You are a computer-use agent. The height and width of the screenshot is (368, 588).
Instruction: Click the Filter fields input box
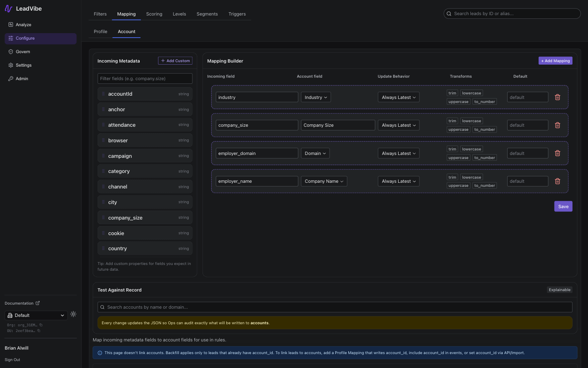(x=145, y=79)
